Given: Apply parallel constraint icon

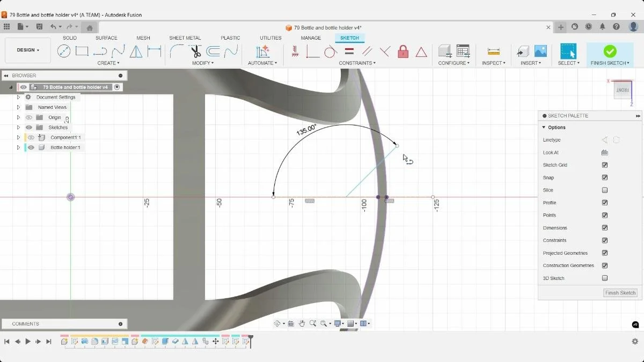Looking at the screenshot, I should point(367,51).
